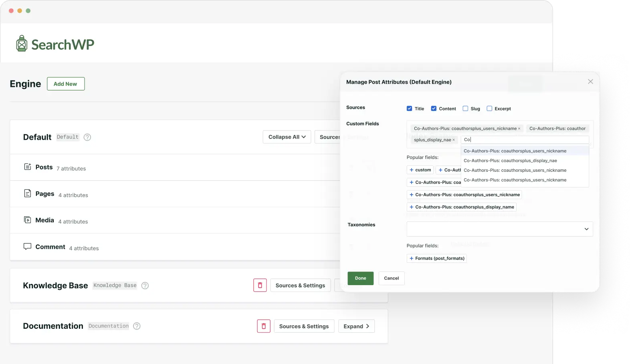Image resolution: width=630 pixels, height=364 pixels.
Task: Add popular field coauthorsplus_display_name
Action: (x=461, y=207)
